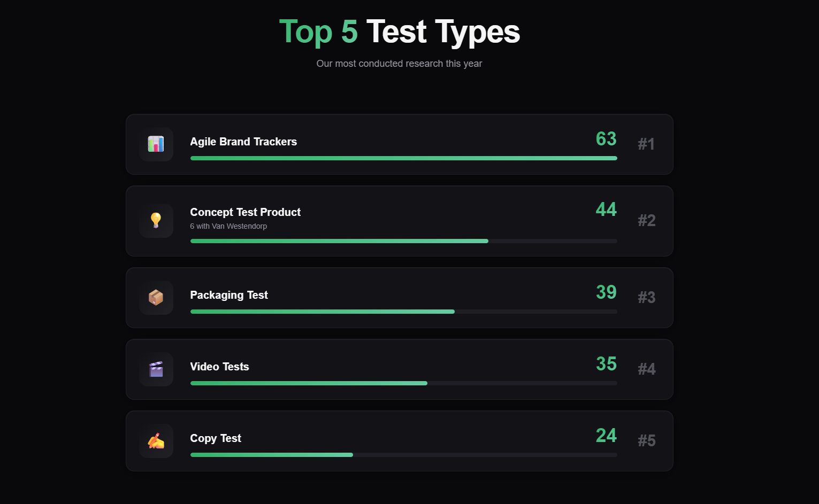Screen dimensions: 819x504
Task: Click the Agile Brand Trackers progress bar
Action: pos(403,158)
